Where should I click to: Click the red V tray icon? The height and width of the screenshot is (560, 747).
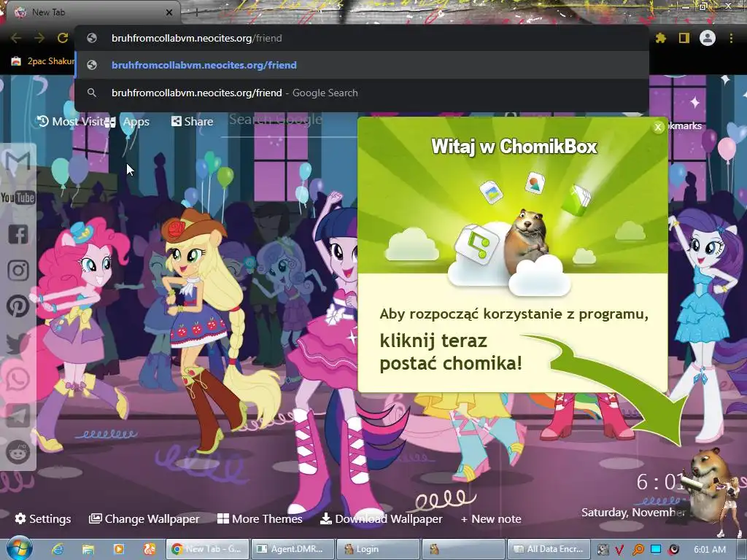[619, 550]
